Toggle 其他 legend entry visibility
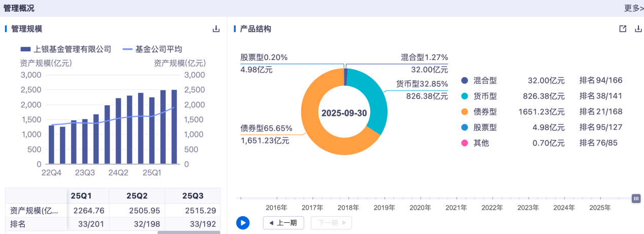This screenshot has height=234, width=644. 464,143
